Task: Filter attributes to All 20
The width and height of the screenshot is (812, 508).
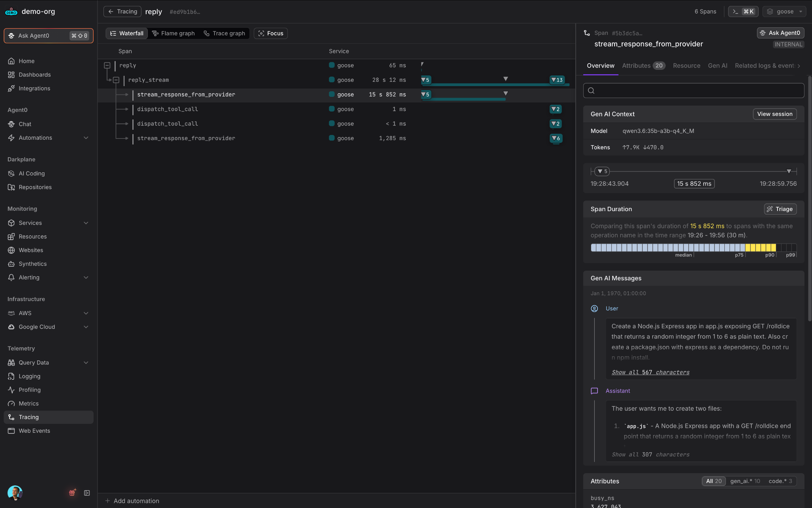Action: pos(714,481)
